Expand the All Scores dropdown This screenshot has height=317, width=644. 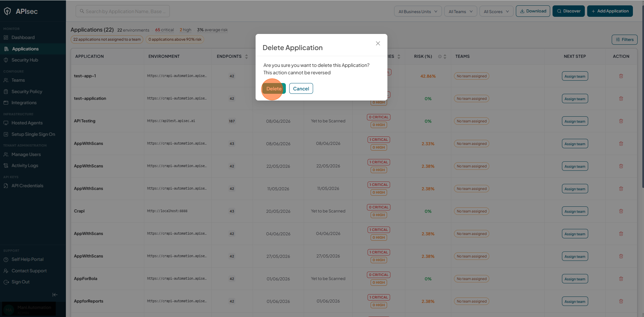point(496,11)
